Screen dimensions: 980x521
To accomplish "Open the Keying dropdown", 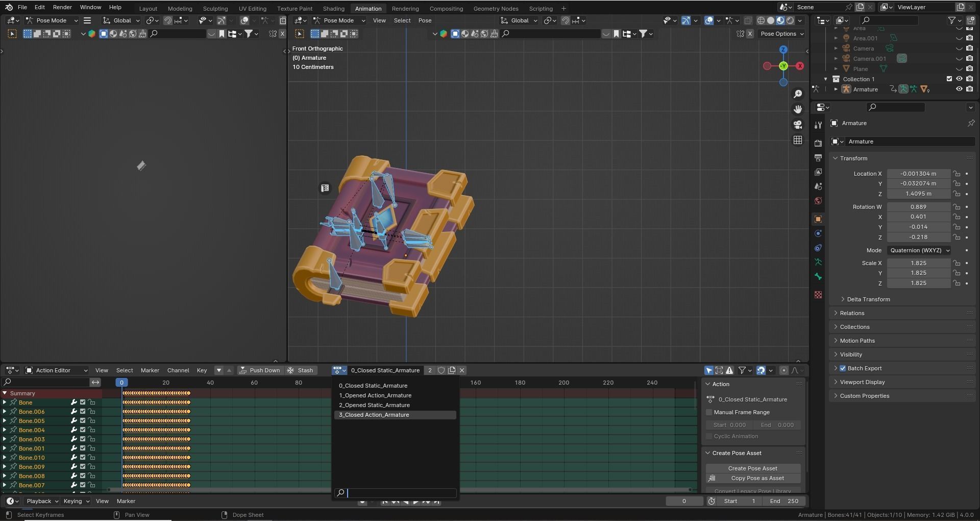I will [76, 501].
